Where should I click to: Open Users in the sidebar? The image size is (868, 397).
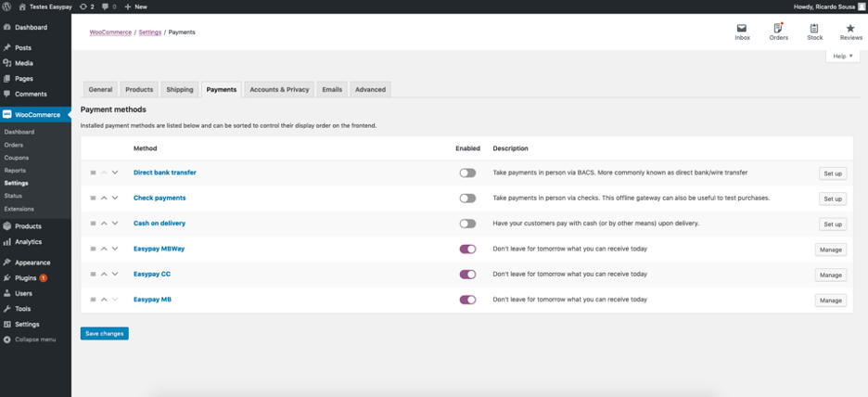coord(35,293)
